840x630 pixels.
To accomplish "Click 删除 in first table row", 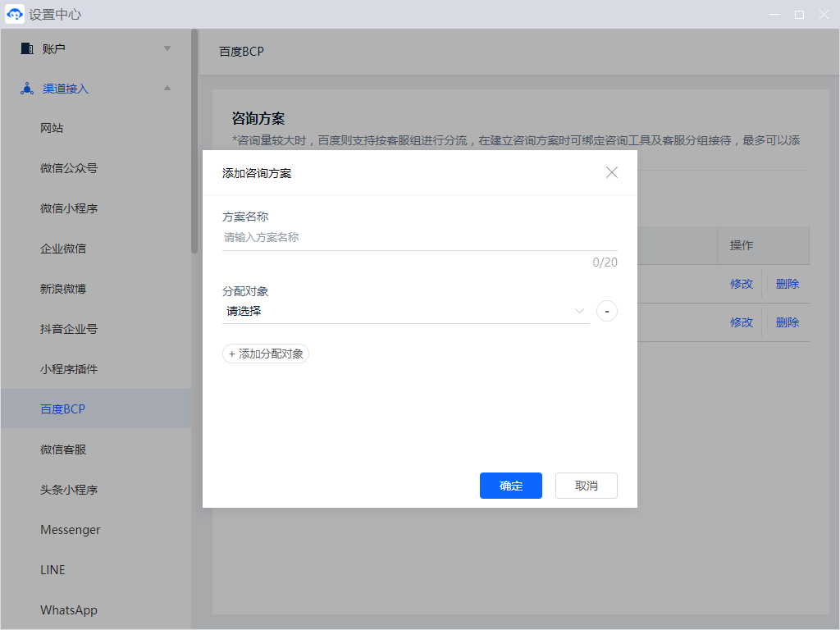I will [787, 284].
